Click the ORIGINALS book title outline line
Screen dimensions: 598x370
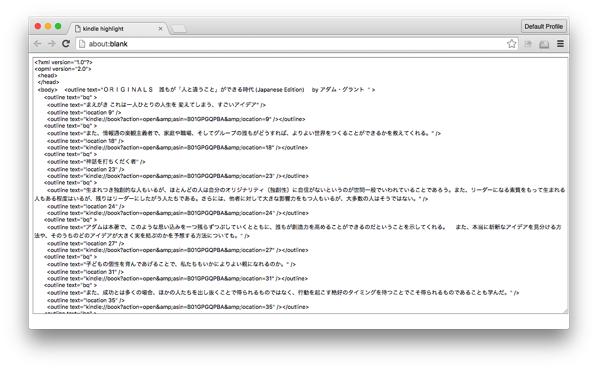(220, 90)
